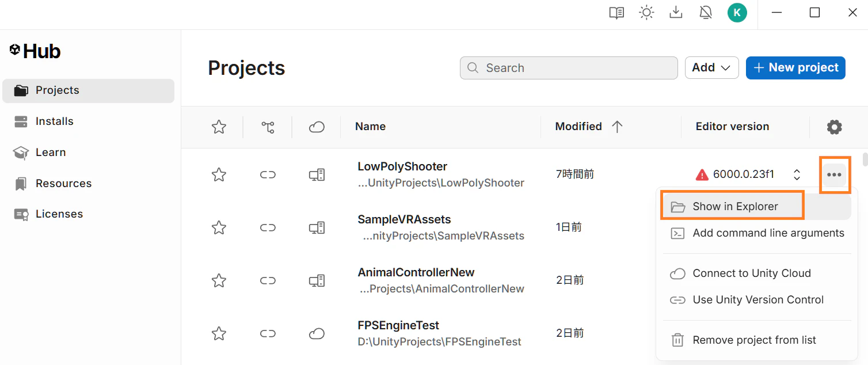Choose Add command line arguments
This screenshot has height=365, width=868.
(756, 233)
